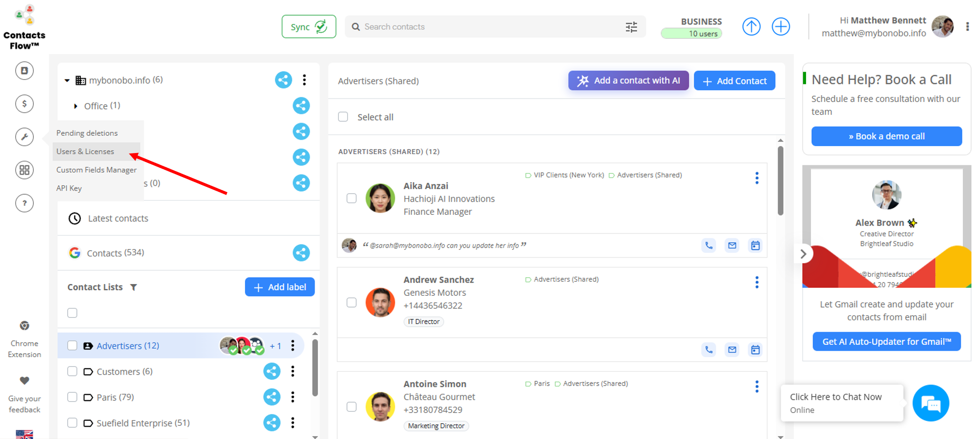This screenshot has height=439, width=980.
Task: Open the three-dot menu for Aika Anzai
Action: 757,178
